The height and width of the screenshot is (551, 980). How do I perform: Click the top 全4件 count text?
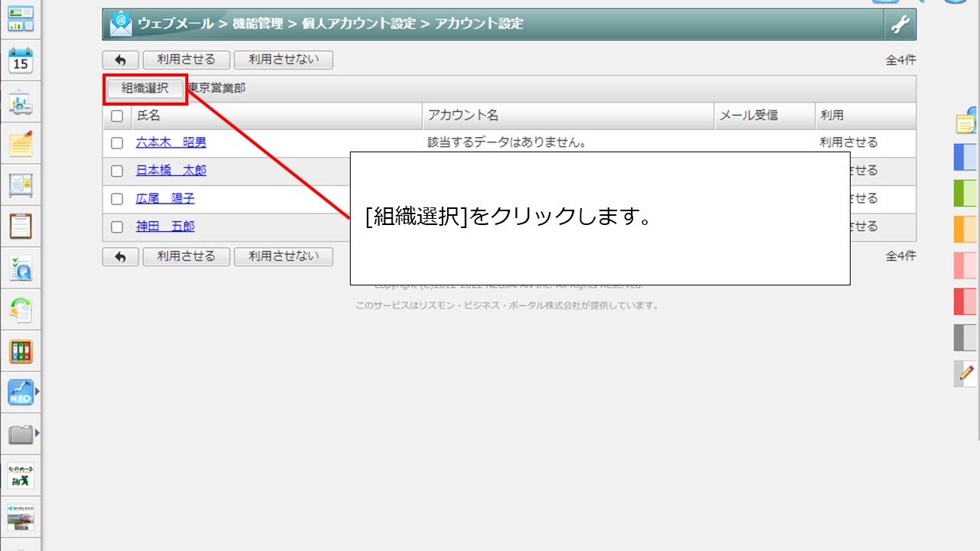coord(900,60)
